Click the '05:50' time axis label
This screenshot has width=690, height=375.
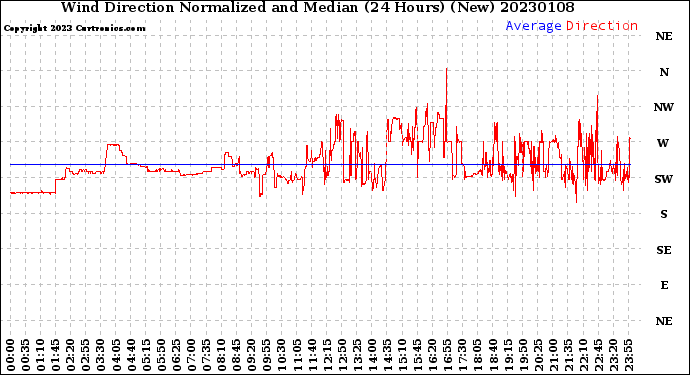tap(161, 355)
